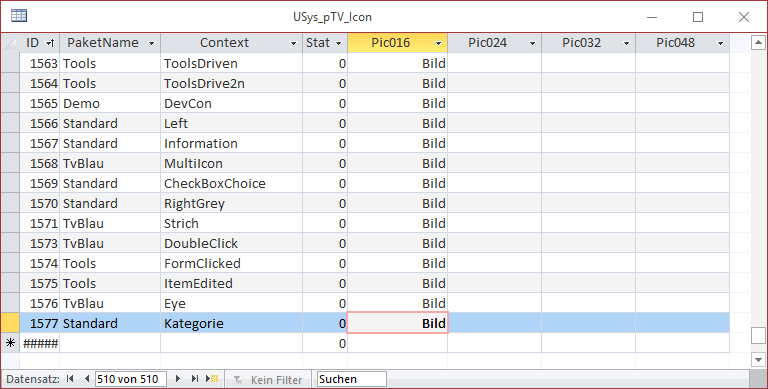Screen dimensions: 768x389
Task: Click the select-all corner of datasheet
Action: coord(10,43)
